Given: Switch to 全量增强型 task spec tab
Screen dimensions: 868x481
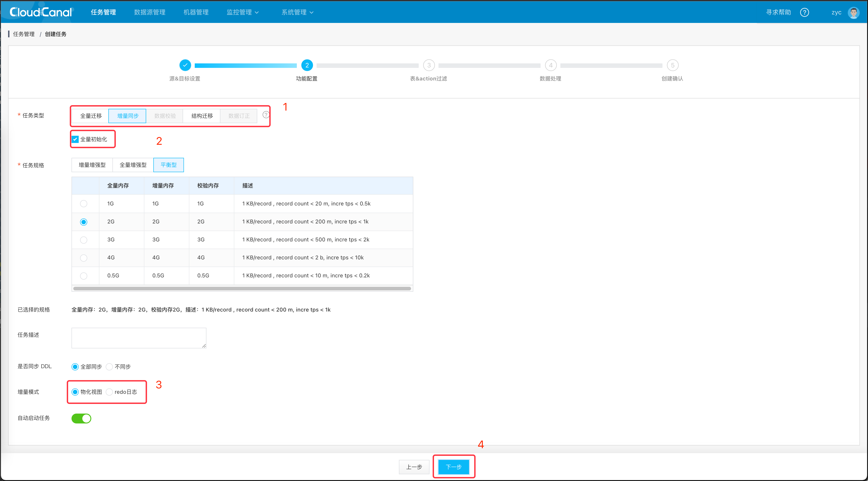Looking at the screenshot, I should click(133, 165).
